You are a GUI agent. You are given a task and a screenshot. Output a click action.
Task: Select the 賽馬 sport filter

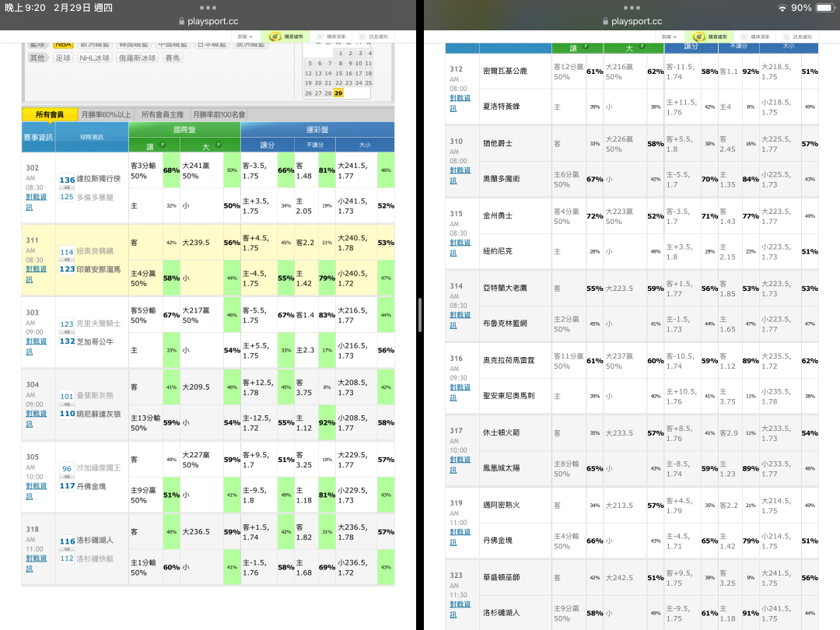173,58
